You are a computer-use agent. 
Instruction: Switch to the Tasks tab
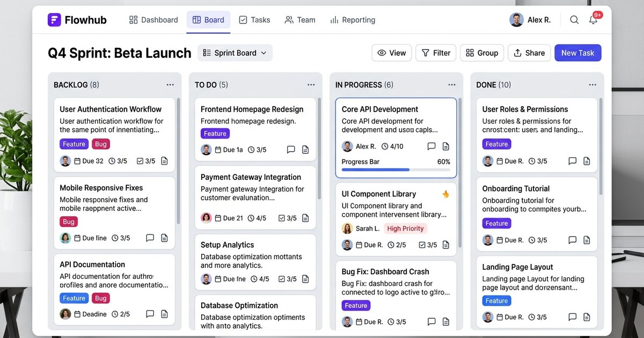coord(254,20)
